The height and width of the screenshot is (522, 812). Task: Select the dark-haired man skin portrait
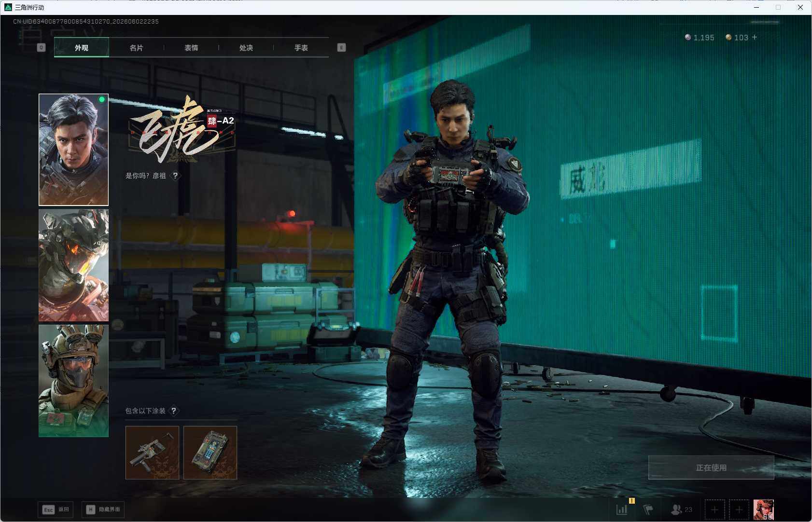(73, 150)
